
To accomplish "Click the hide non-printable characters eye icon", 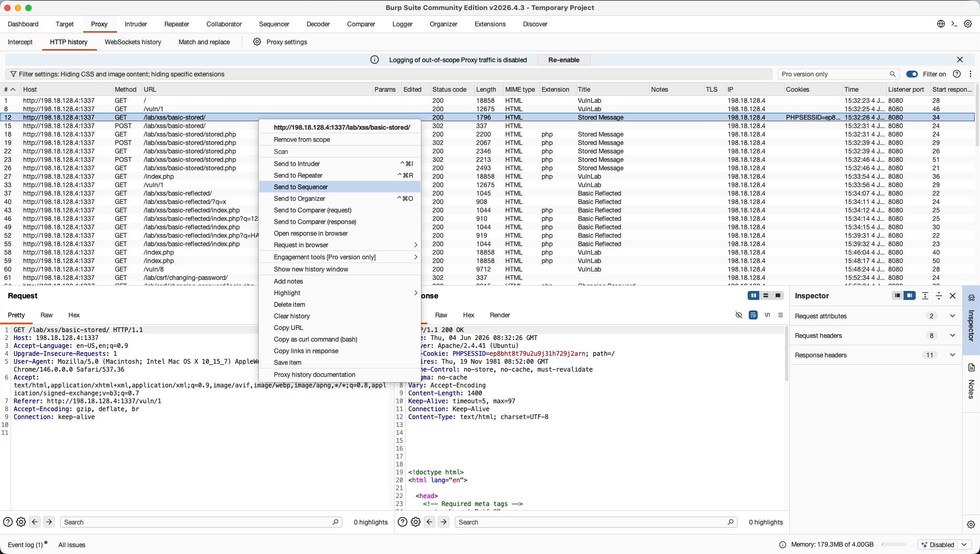I will (x=739, y=315).
